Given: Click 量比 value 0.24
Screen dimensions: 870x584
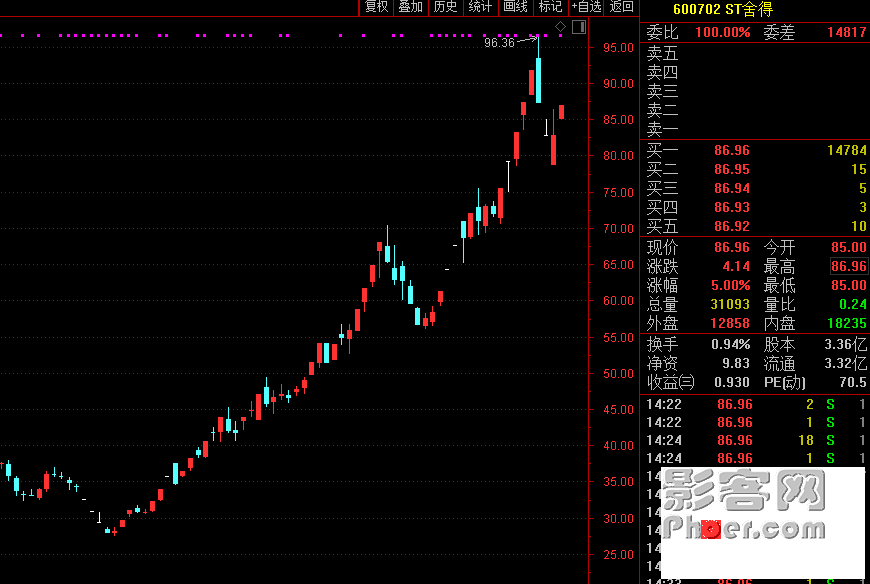Looking at the screenshot, I should point(853,304).
